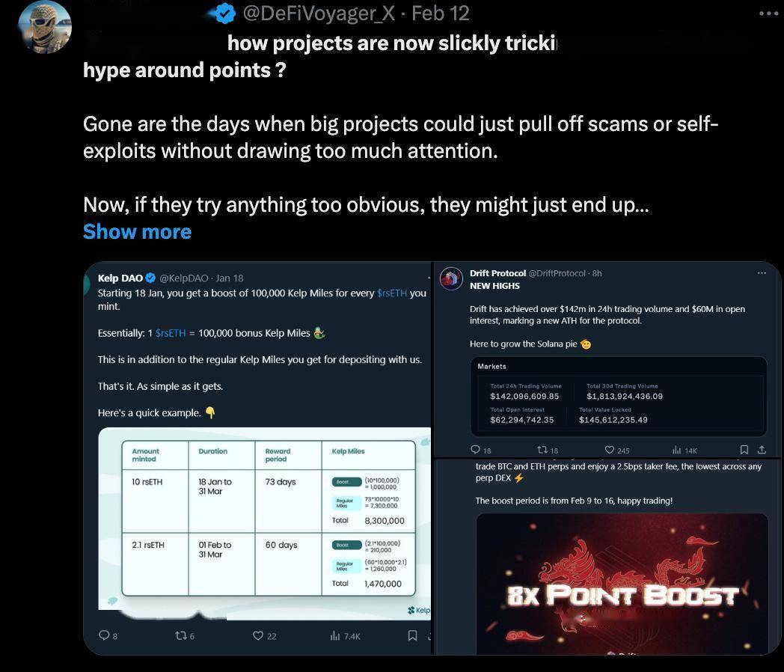This screenshot has width=784, height=672.
Task: Click the profile avatar with sunglasses
Action: (x=45, y=27)
